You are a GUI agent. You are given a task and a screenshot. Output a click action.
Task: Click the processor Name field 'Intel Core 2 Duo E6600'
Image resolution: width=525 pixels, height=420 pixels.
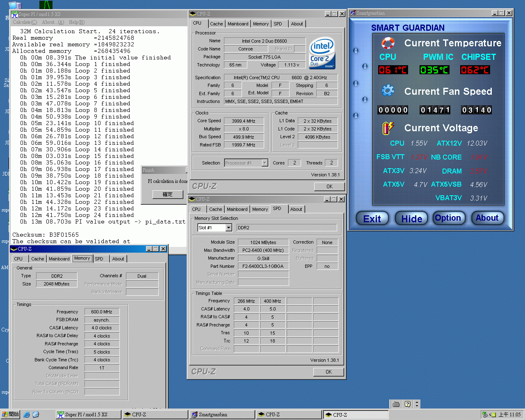[x=265, y=41]
